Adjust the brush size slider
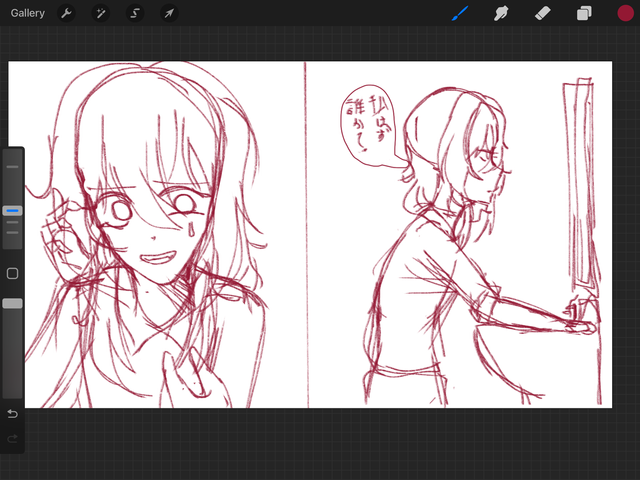The width and height of the screenshot is (640, 480). coord(13,211)
